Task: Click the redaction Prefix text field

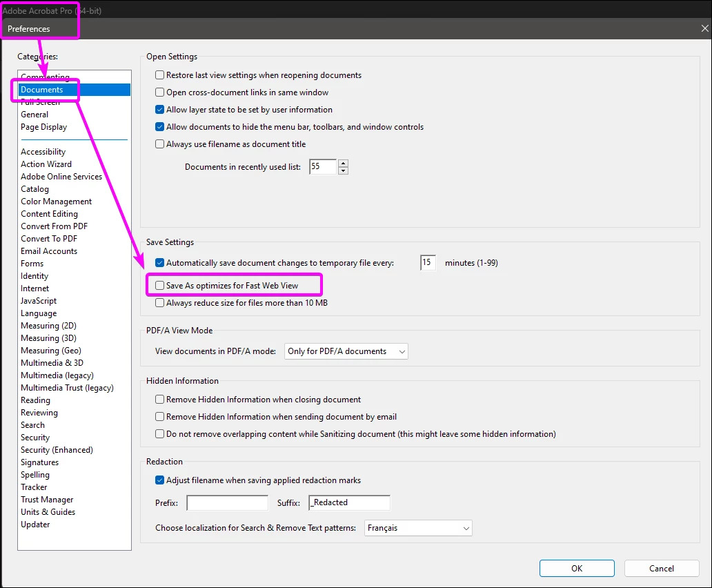Action: coord(228,502)
